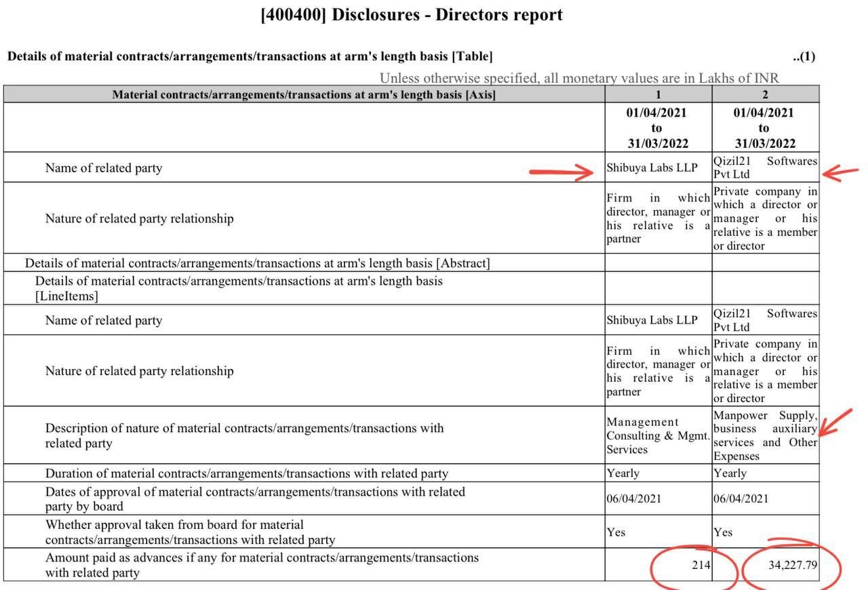Click column header number "2"

(x=765, y=94)
